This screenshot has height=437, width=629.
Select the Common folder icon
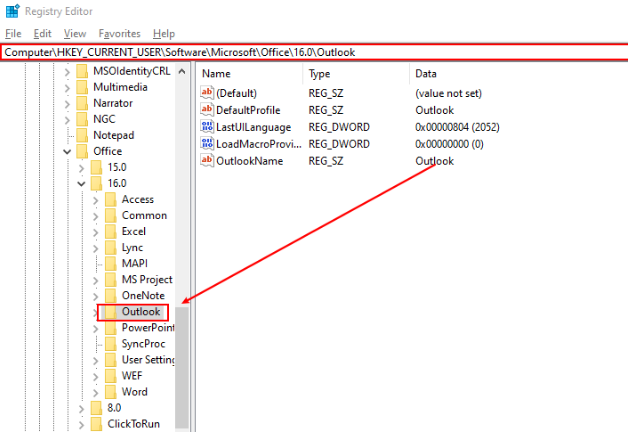coord(111,215)
